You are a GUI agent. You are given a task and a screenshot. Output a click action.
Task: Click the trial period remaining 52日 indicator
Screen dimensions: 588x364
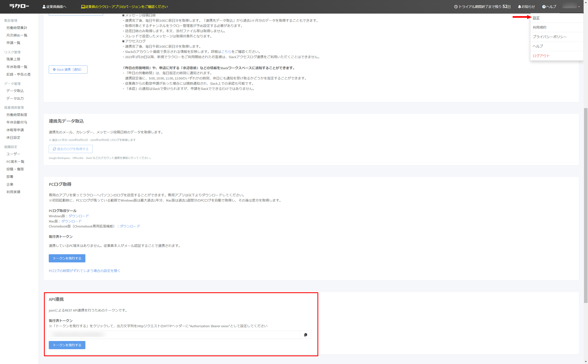point(482,7)
